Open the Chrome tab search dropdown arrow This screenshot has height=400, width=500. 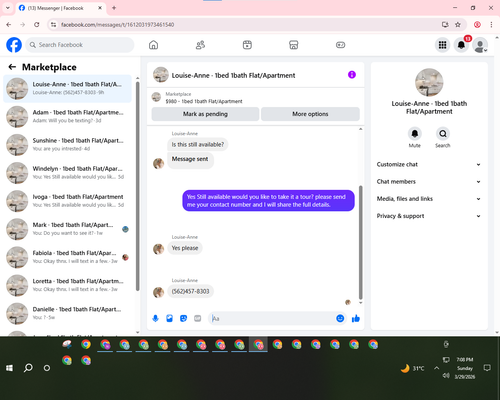point(8,8)
